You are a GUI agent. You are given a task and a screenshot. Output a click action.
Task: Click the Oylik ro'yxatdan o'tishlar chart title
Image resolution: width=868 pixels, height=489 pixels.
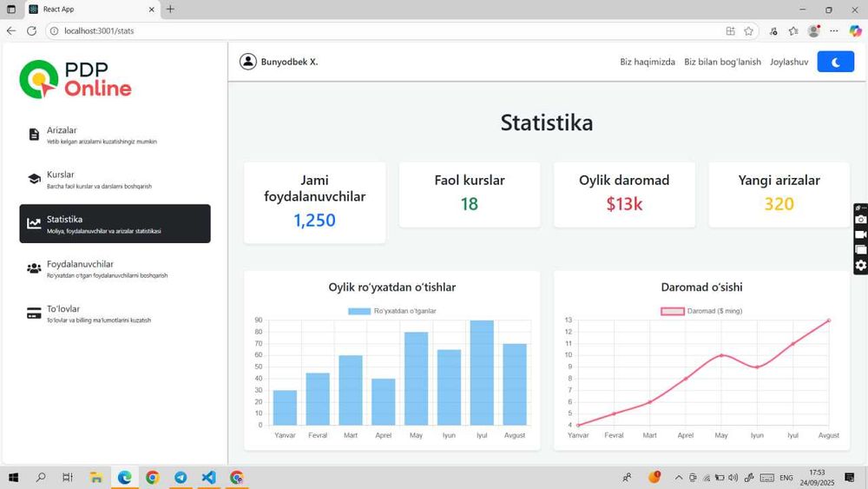392,287
